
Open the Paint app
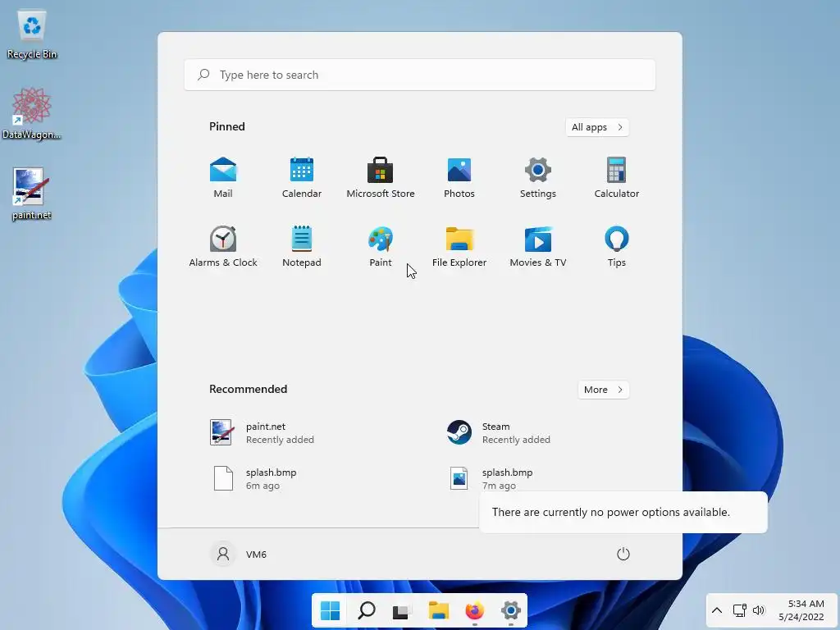click(381, 247)
